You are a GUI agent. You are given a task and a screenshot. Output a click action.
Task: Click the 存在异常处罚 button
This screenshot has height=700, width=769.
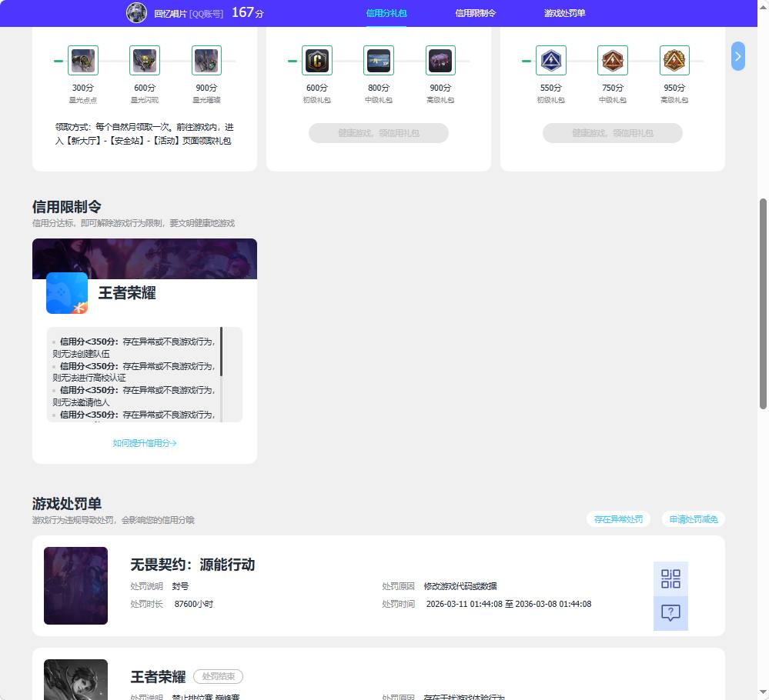coord(618,519)
